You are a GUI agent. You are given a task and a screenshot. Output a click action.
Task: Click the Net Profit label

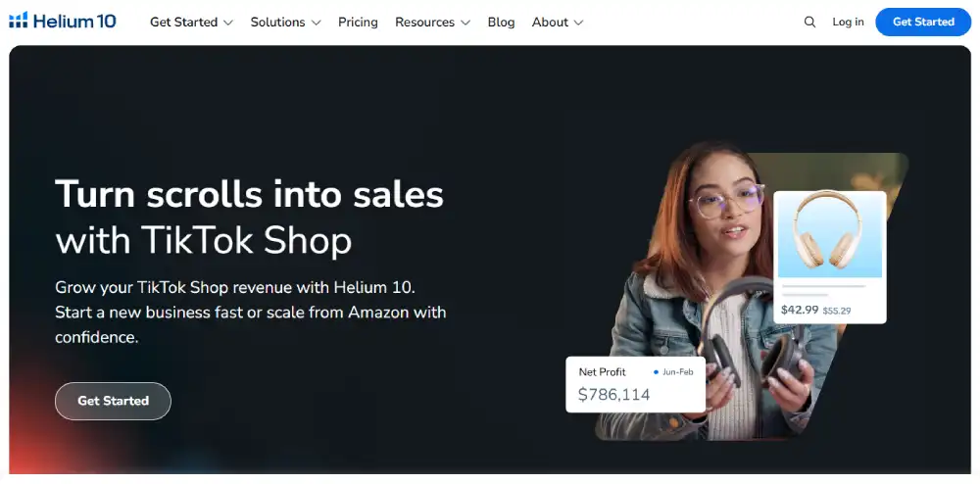tap(603, 371)
